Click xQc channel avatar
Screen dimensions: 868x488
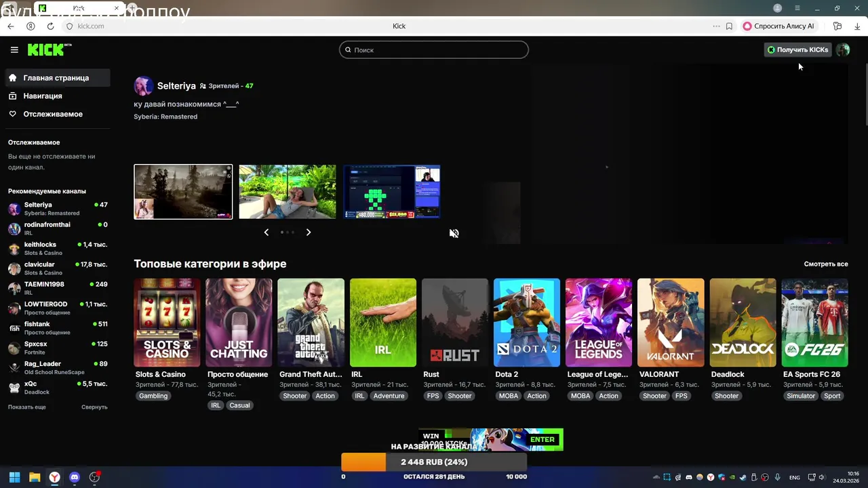pos(14,388)
